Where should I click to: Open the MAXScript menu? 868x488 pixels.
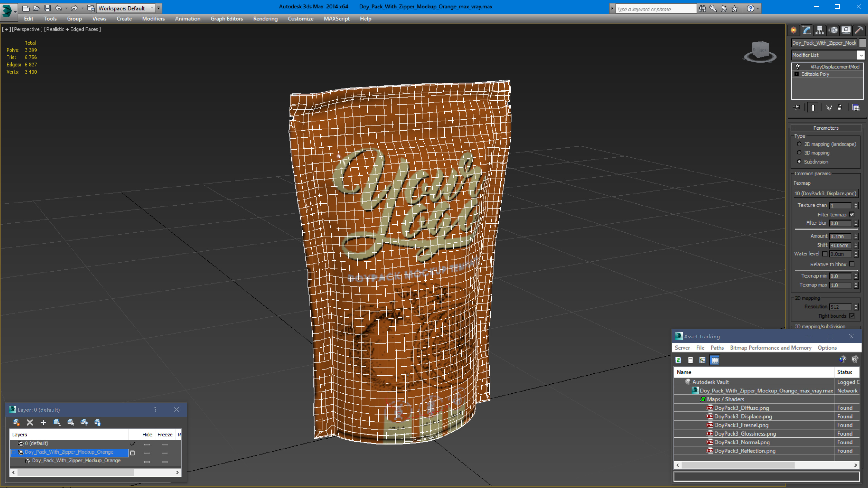point(337,19)
